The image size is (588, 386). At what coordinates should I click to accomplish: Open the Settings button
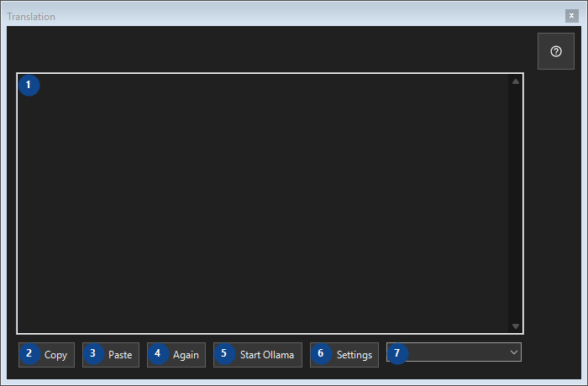[x=344, y=354]
